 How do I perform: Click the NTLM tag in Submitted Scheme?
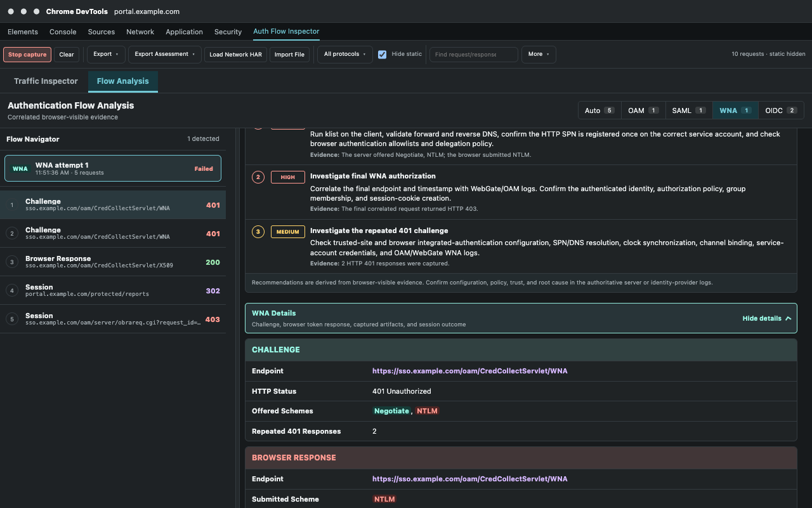(x=384, y=499)
